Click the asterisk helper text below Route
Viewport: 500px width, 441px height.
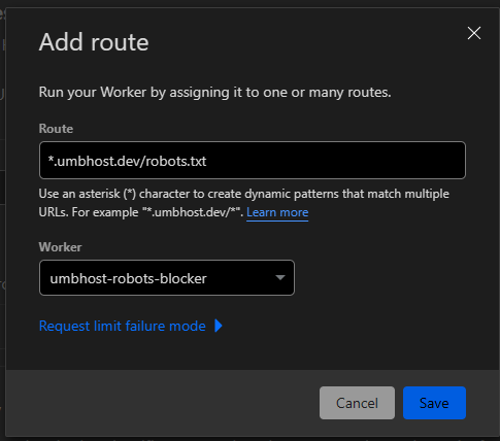pos(244,203)
